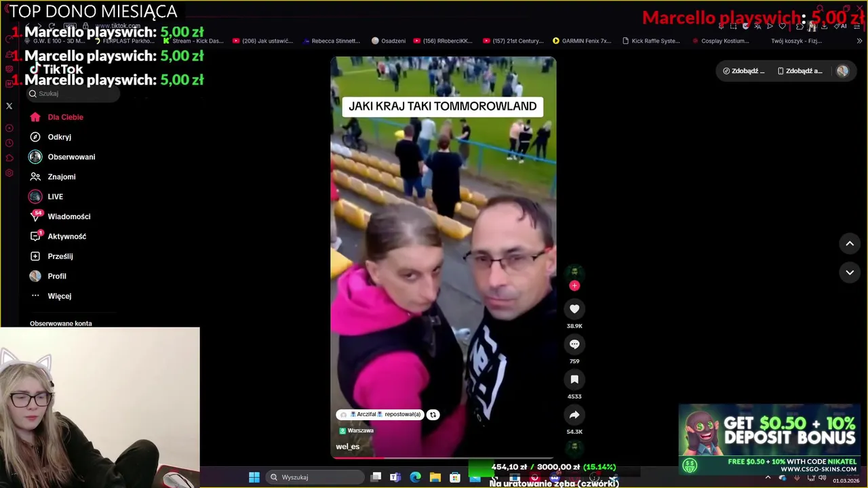Bookmark the video to favorites
Screen dimensions: 868x488
[x=574, y=380]
